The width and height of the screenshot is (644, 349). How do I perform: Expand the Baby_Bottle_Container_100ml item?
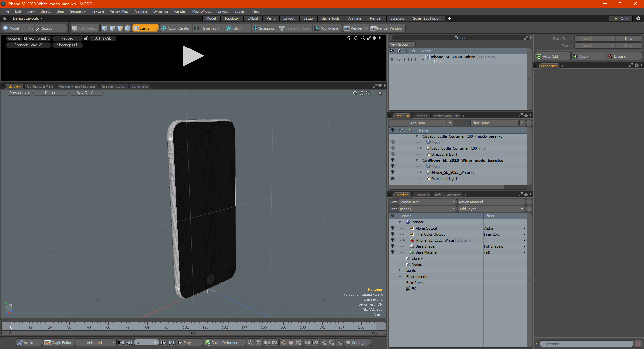[x=421, y=148]
